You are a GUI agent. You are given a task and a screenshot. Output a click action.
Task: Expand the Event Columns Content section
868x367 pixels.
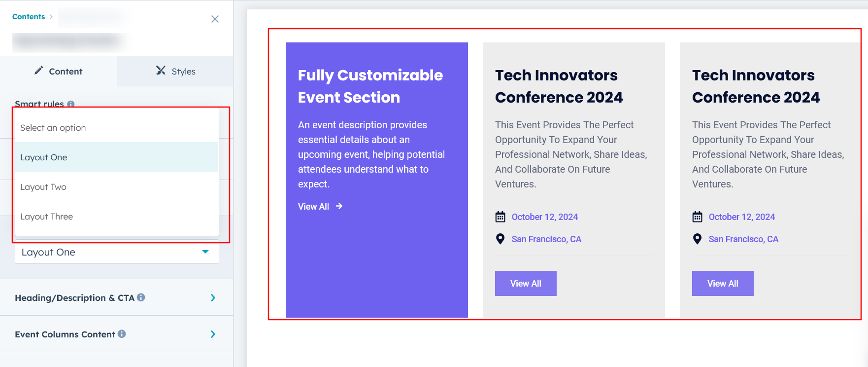tap(213, 334)
